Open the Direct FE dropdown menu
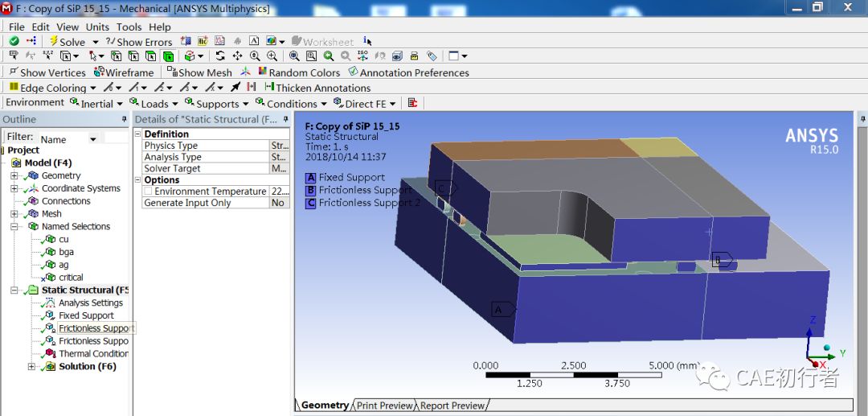868x416 pixels. coord(365,104)
